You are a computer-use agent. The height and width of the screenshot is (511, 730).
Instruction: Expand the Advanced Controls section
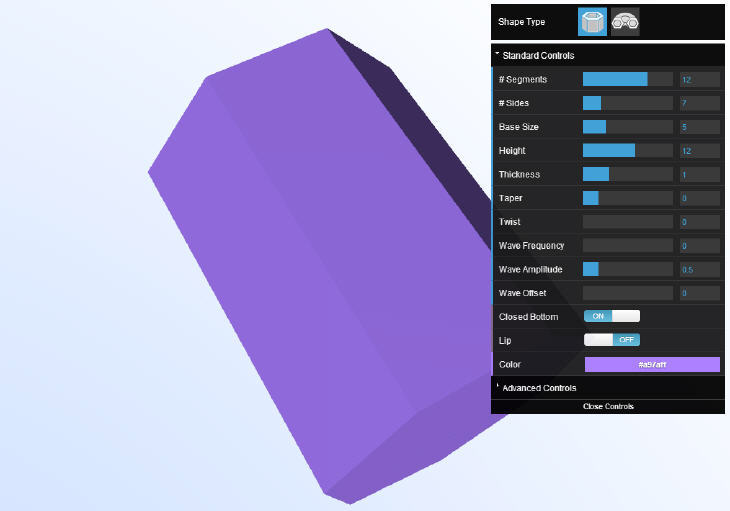[539, 388]
